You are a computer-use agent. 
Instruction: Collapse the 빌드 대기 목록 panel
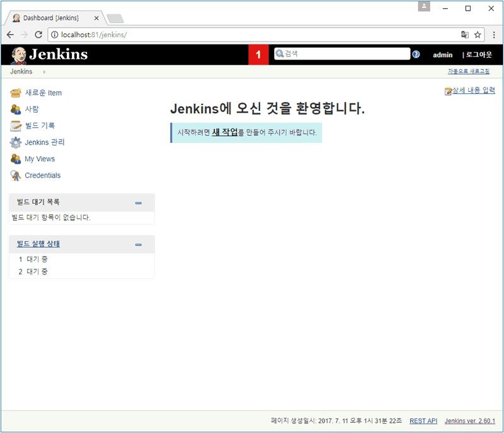[139, 203]
